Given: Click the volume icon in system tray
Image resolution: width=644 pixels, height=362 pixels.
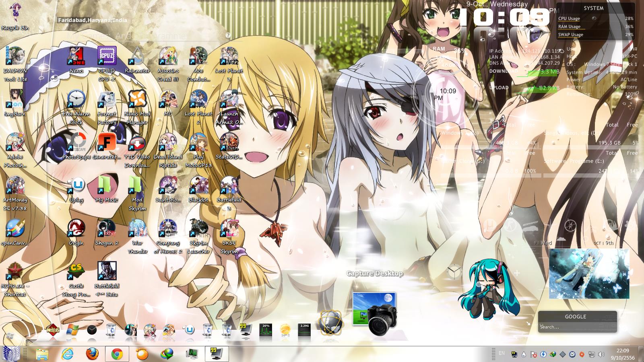Looking at the screenshot, I should click(601, 354).
